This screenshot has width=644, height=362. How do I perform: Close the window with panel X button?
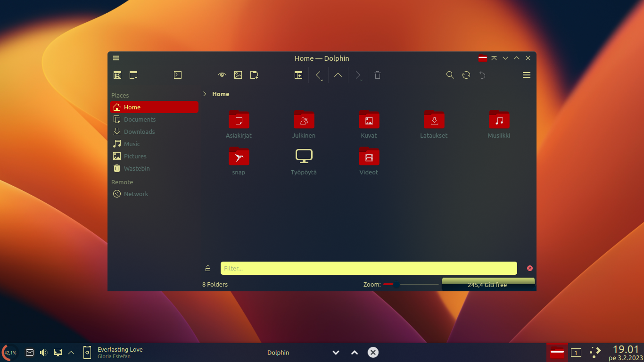pos(373,352)
